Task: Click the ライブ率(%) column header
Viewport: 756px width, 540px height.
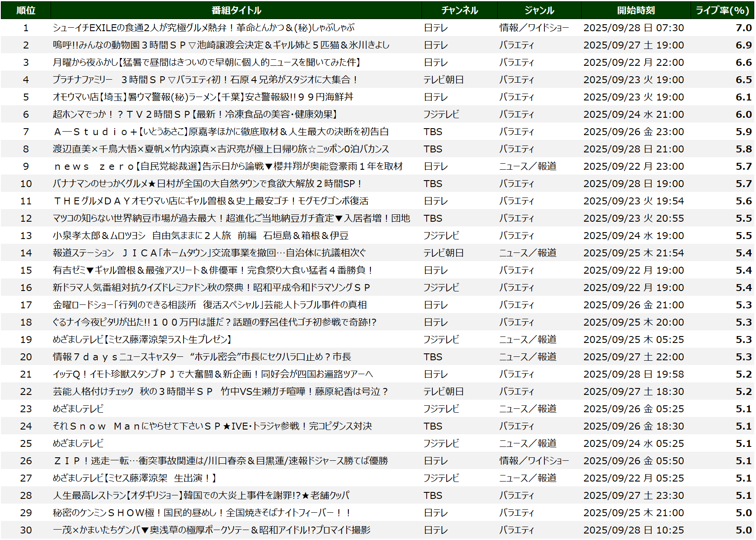Action: (722, 10)
